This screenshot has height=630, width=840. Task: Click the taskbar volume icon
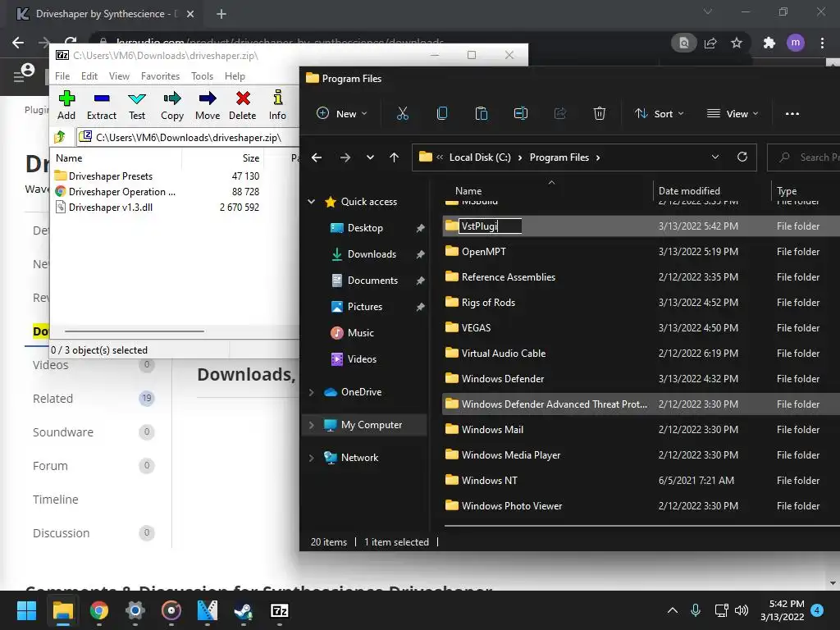coord(742,610)
